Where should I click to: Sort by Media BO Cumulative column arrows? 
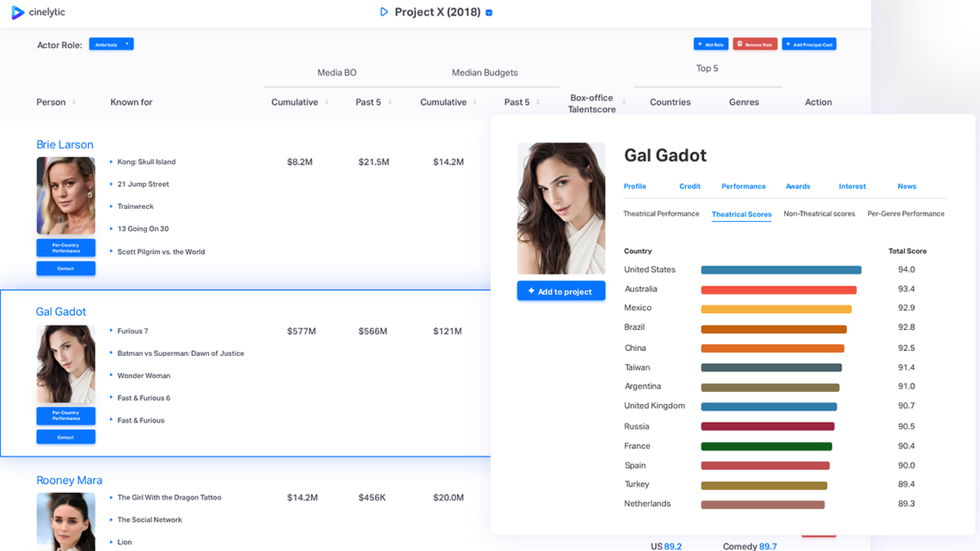click(x=327, y=102)
